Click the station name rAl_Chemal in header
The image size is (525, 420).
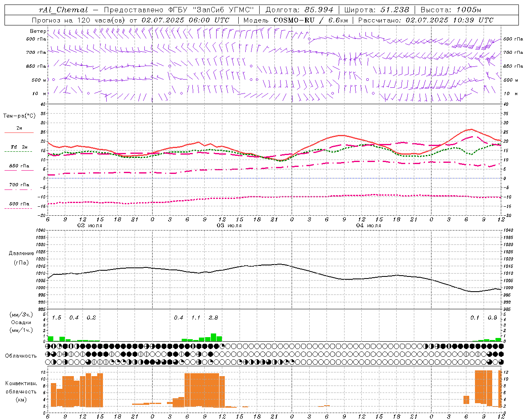(x=63, y=10)
